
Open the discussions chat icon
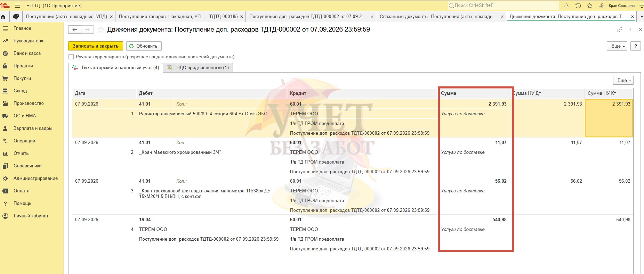point(16,16)
